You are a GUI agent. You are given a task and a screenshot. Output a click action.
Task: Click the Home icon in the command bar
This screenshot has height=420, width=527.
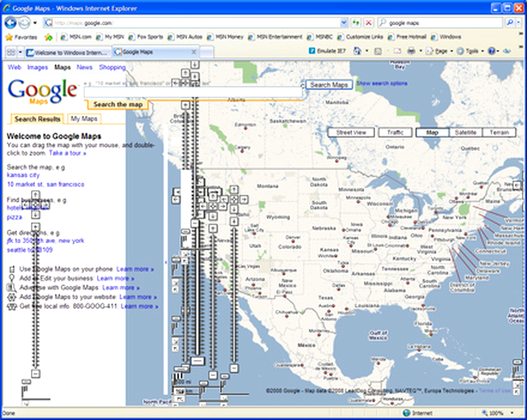[x=358, y=51]
